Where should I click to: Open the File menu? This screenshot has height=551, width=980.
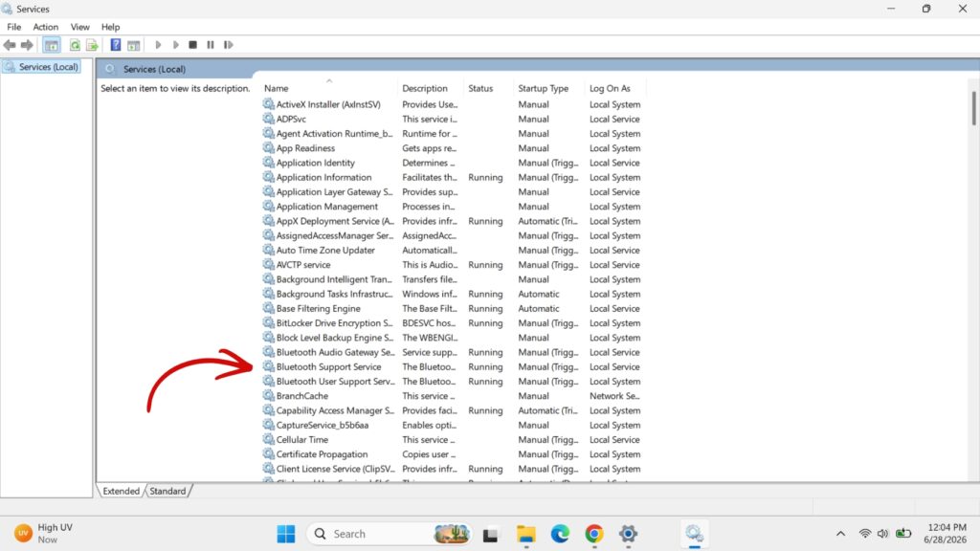pyautogui.click(x=13, y=27)
